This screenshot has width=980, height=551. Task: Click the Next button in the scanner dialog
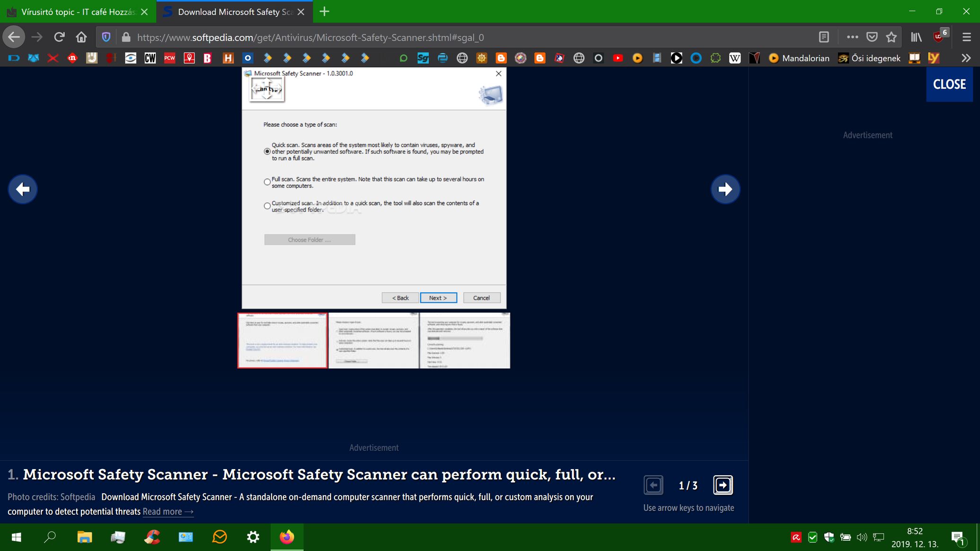tap(438, 297)
